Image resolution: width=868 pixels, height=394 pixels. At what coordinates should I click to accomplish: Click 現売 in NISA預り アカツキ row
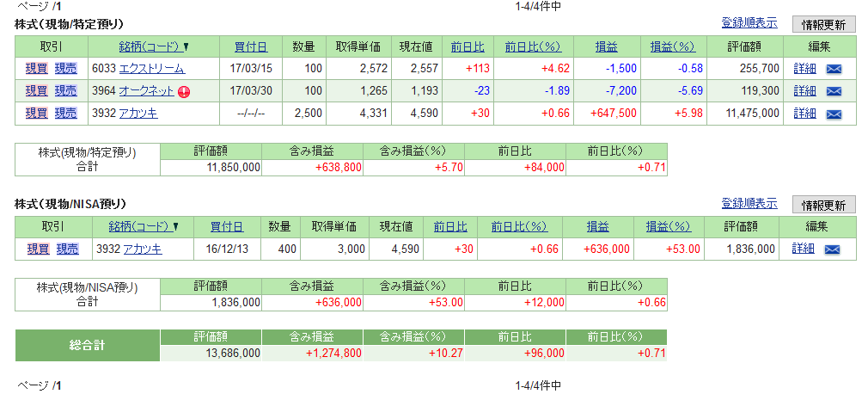coord(68,249)
